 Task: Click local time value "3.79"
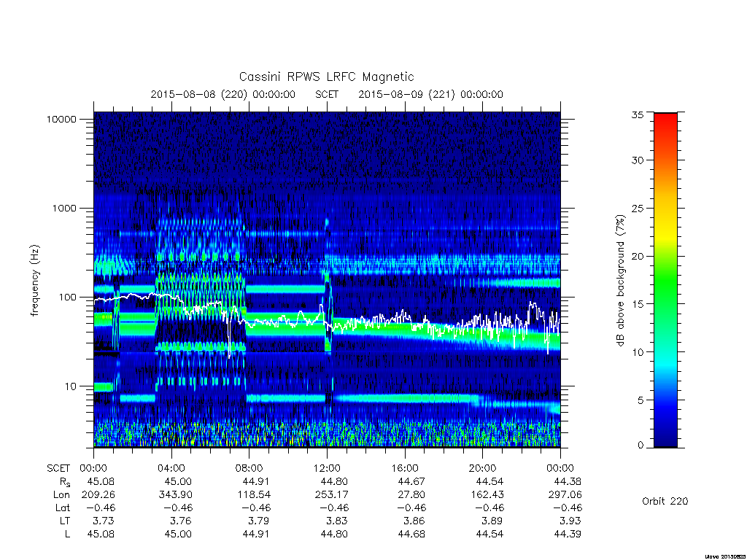pos(260,521)
